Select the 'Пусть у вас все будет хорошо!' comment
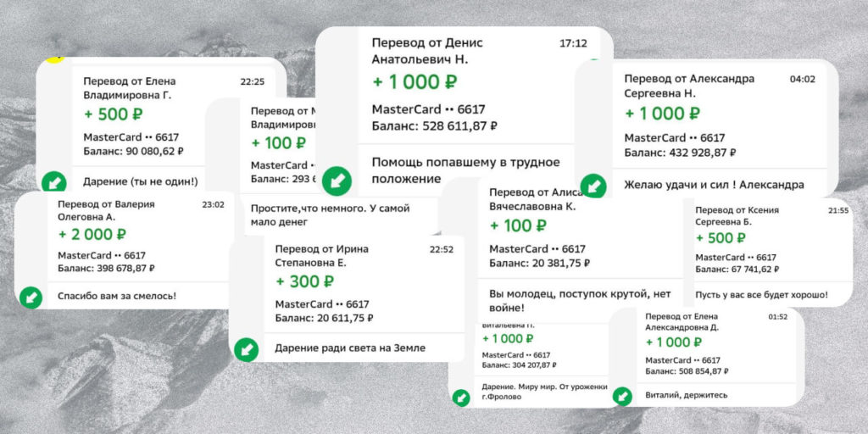Screen dimensions: 868x434 pos(762,295)
